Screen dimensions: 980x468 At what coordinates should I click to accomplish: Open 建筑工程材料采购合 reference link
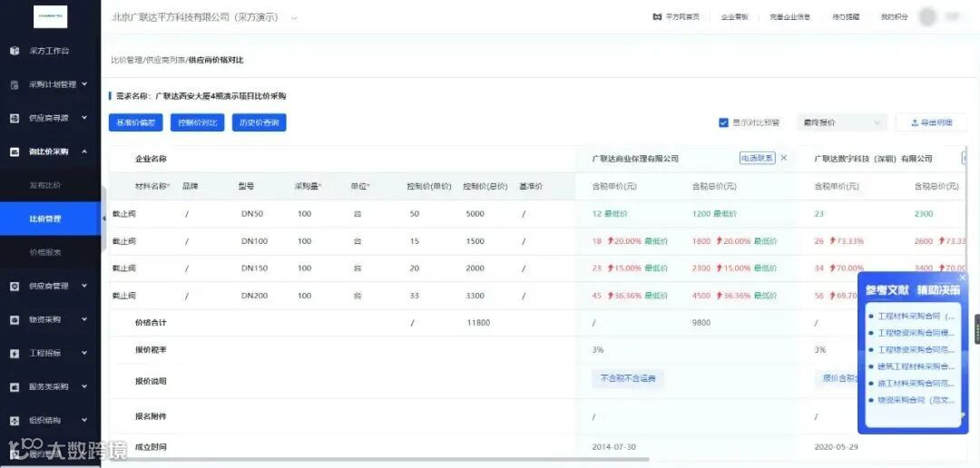pyautogui.click(x=916, y=366)
